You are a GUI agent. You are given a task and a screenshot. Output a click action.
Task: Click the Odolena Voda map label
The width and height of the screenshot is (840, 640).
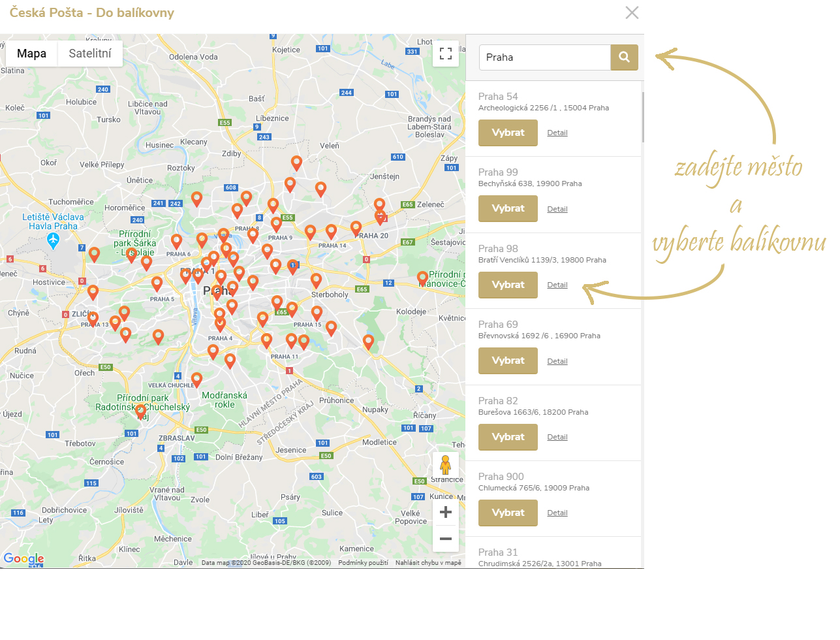(193, 57)
